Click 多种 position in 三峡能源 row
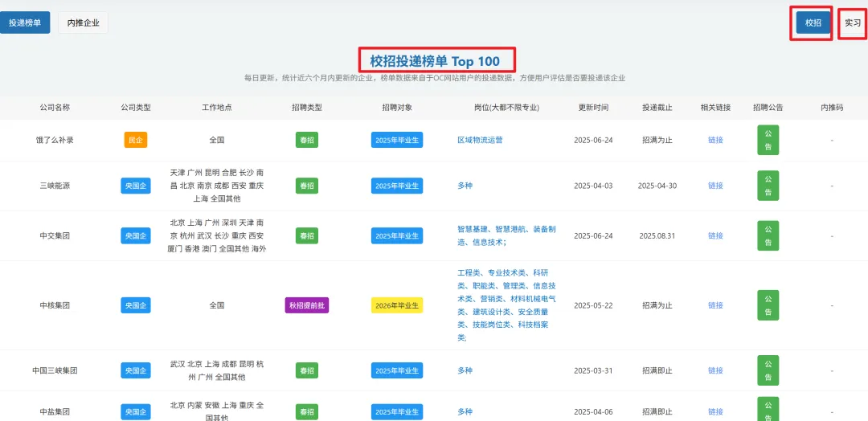Viewport: 868px width, 421px height. (465, 186)
